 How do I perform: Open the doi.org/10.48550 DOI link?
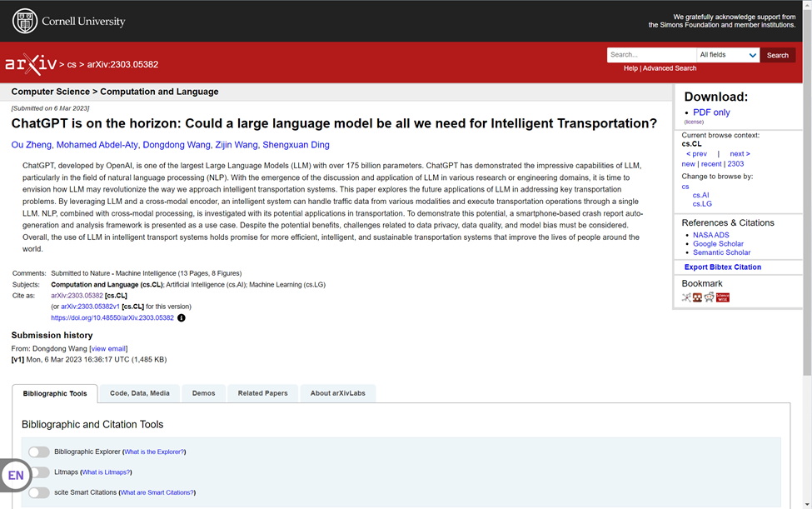[x=112, y=318]
